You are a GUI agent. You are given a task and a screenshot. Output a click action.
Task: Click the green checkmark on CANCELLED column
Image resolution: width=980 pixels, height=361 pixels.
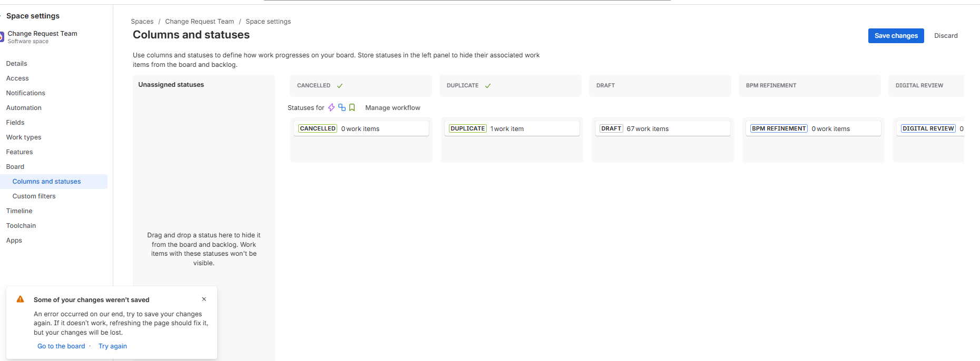point(340,86)
